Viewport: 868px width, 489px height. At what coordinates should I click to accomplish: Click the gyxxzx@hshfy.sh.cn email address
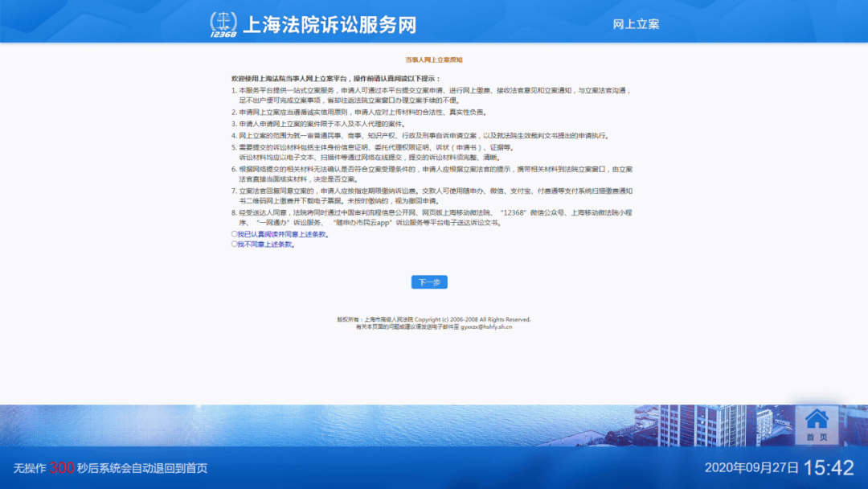click(x=486, y=327)
